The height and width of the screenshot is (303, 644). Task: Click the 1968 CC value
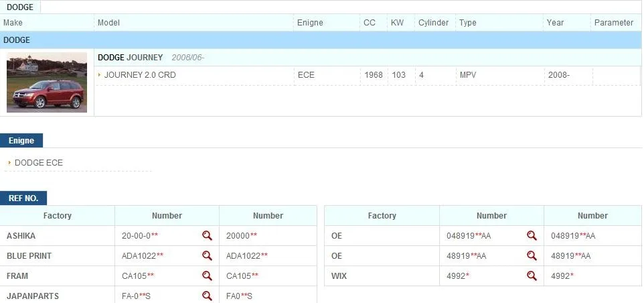pos(374,75)
